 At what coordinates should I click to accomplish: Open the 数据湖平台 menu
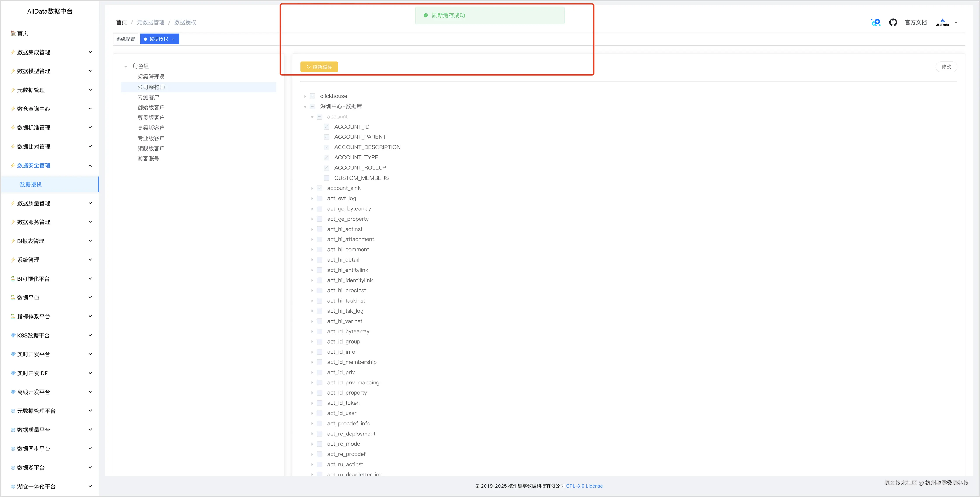[x=50, y=467]
